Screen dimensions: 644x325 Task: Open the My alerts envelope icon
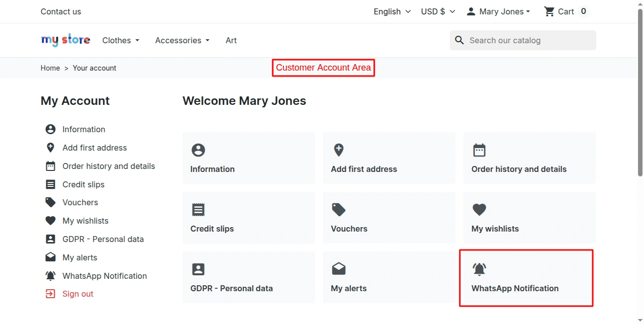click(338, 269)
